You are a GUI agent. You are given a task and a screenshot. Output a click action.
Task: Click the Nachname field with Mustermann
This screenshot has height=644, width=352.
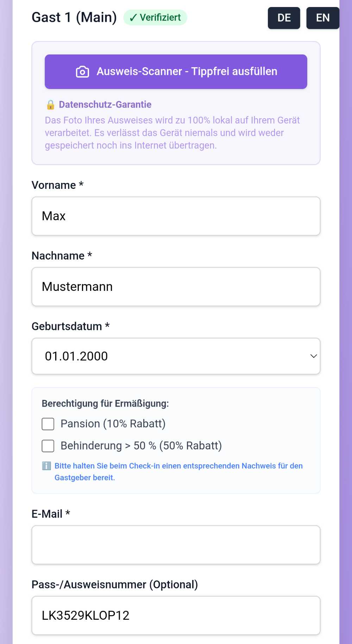[176, 287]
